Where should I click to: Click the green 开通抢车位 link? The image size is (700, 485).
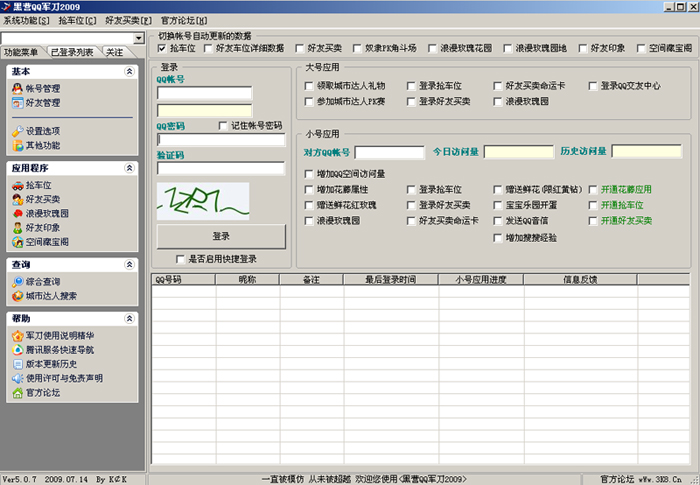point(621,205)
